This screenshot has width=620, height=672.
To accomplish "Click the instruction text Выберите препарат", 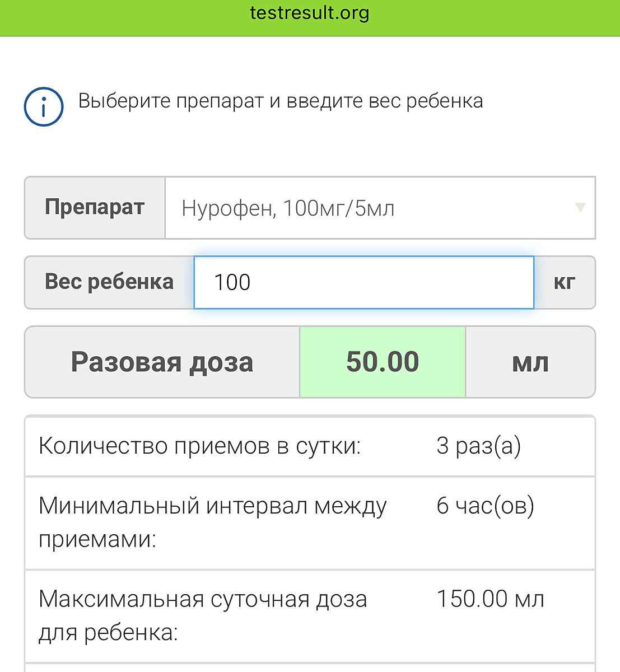I will point(280,101).
